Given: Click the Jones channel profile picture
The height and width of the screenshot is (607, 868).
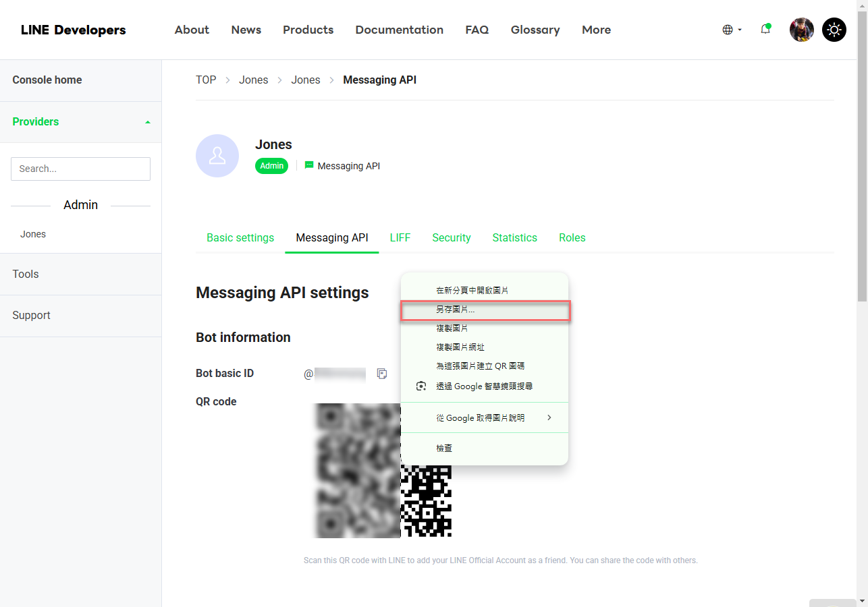Looking at the screenshot, I should point(217,156).
